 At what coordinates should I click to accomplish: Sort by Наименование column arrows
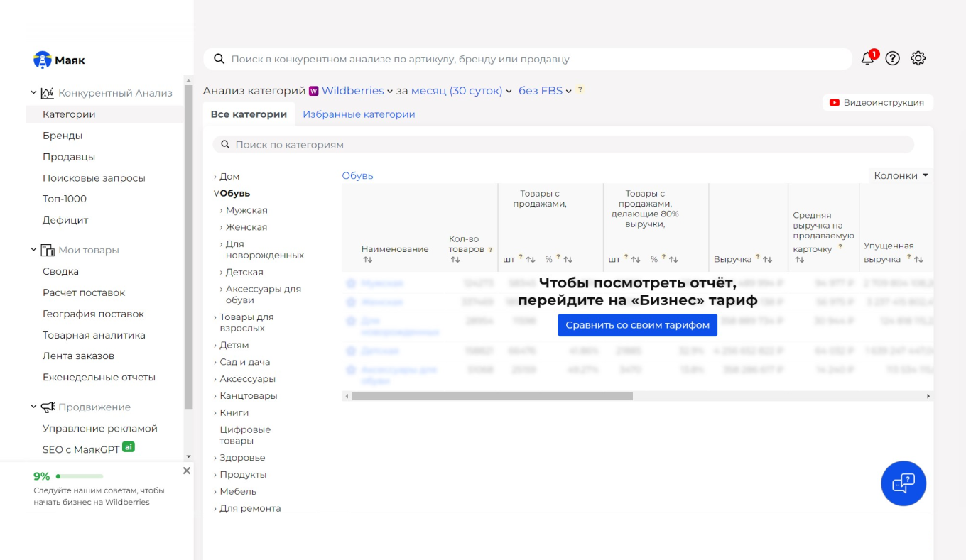pos(367,260)
